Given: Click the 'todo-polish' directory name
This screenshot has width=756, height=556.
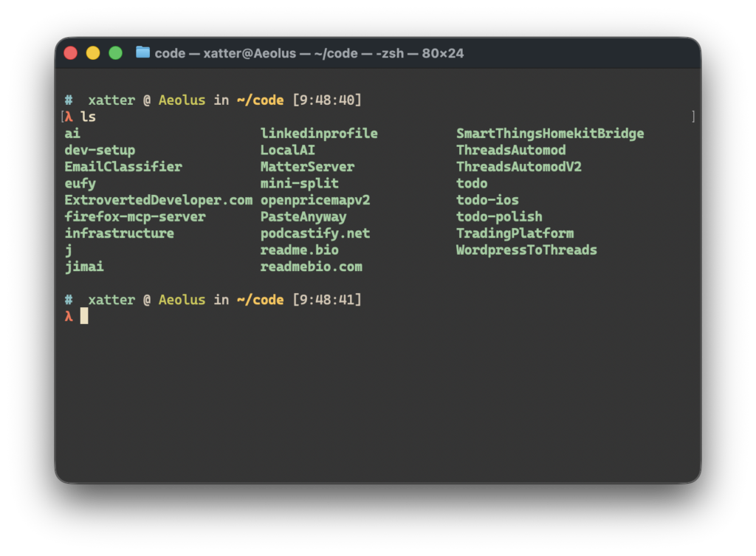Looking at the screenshot, I should (x=499, y=217).
